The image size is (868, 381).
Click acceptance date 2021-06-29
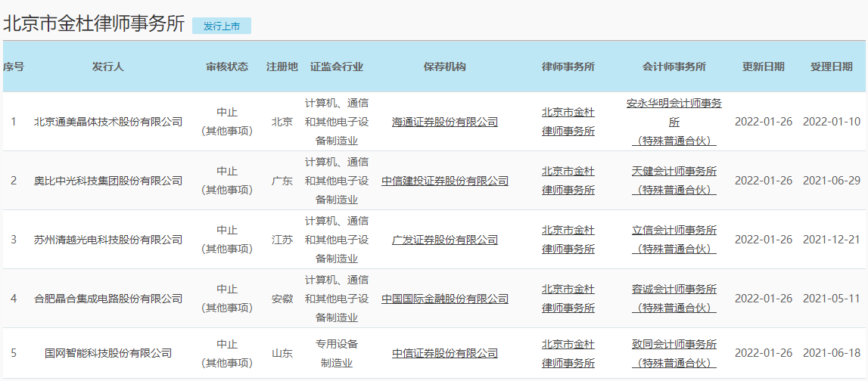(832, 181)
